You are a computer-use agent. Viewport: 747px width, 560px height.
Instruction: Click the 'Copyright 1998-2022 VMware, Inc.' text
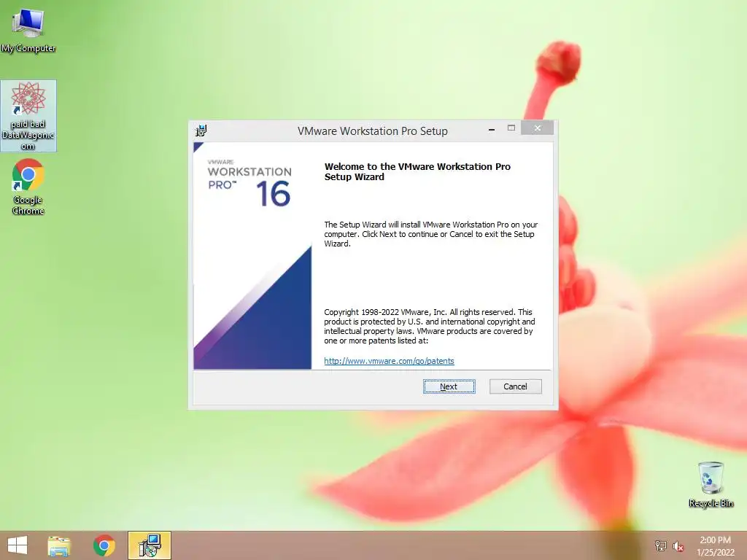point(430,326)
